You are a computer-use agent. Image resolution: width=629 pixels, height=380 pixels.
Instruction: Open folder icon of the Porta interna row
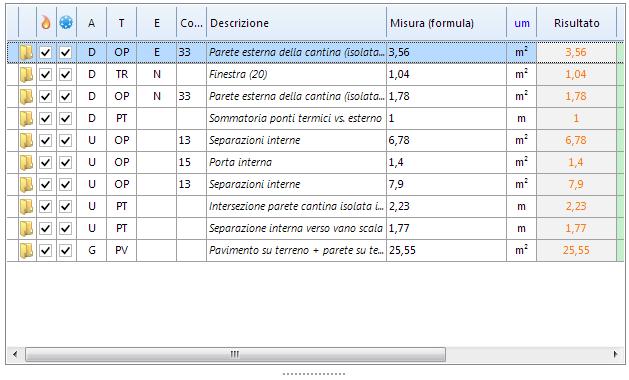26,163
